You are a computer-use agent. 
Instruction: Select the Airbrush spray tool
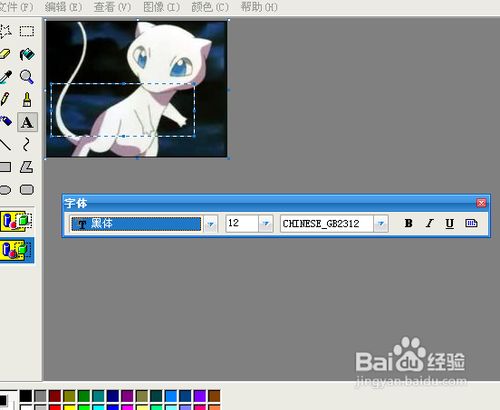(x=5, y=121)
